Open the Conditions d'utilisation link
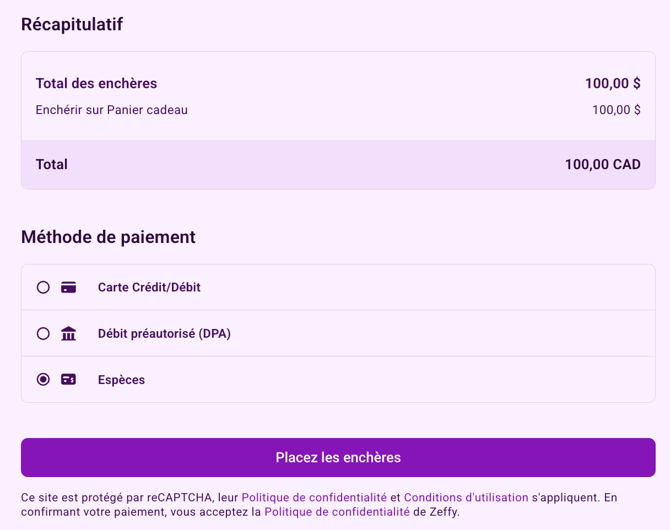Viewport: 670px width, 530px height. (466, 498)
